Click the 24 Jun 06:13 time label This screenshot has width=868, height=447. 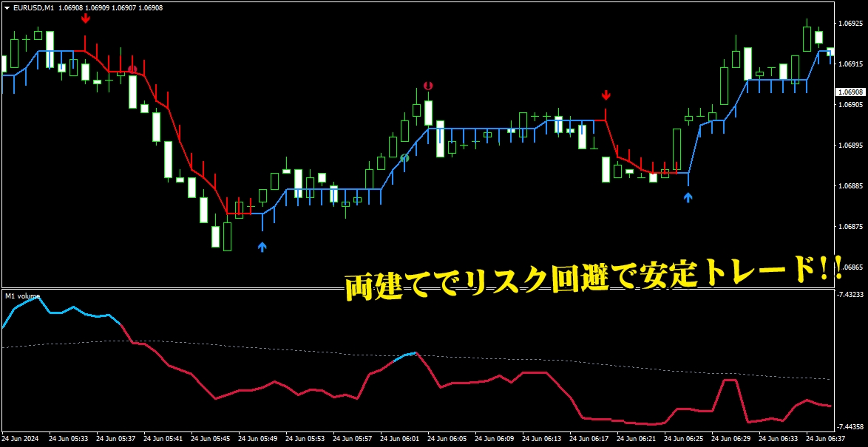pyautogui.click(x=542, y=438)
